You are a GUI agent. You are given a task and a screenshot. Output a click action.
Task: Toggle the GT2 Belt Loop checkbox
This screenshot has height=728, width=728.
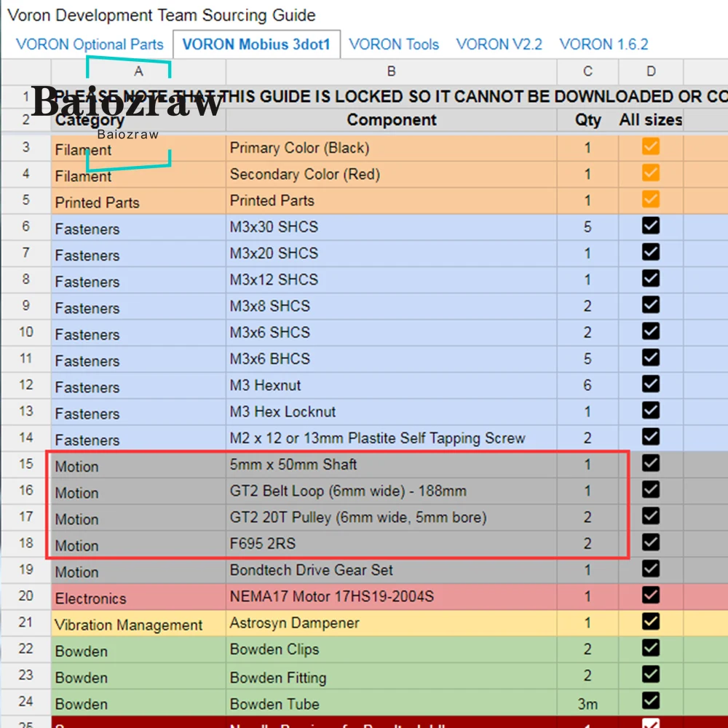(x=650, y=490)
